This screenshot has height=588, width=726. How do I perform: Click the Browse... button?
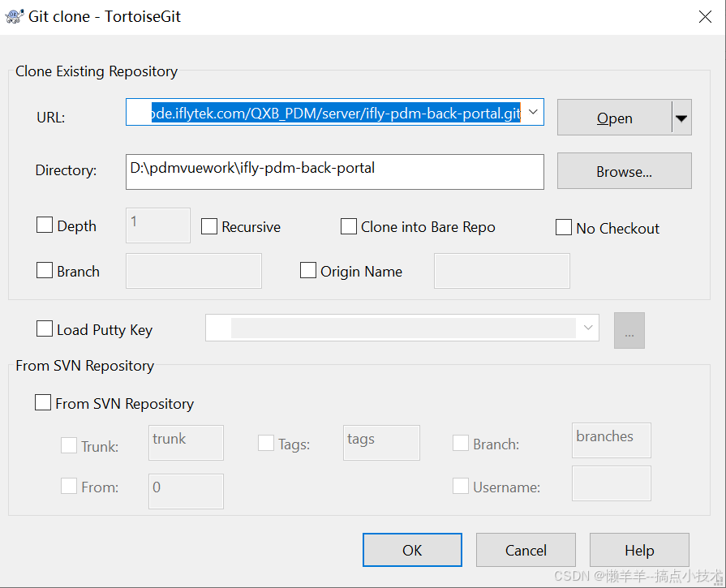point(624,171)
